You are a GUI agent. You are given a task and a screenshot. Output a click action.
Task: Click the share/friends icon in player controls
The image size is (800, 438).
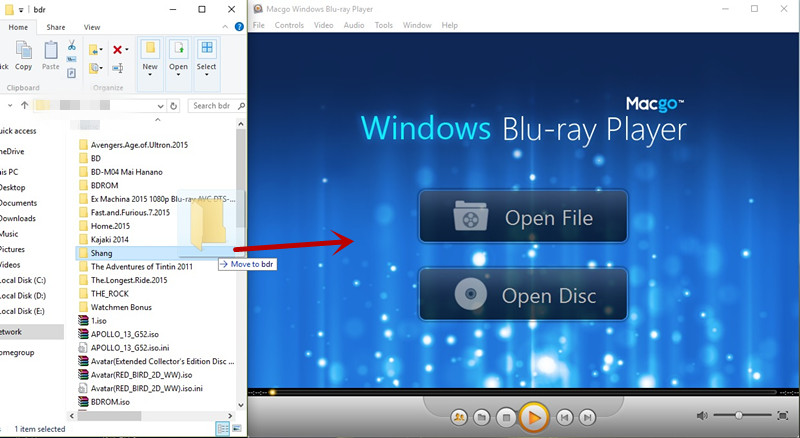[459, 418]
